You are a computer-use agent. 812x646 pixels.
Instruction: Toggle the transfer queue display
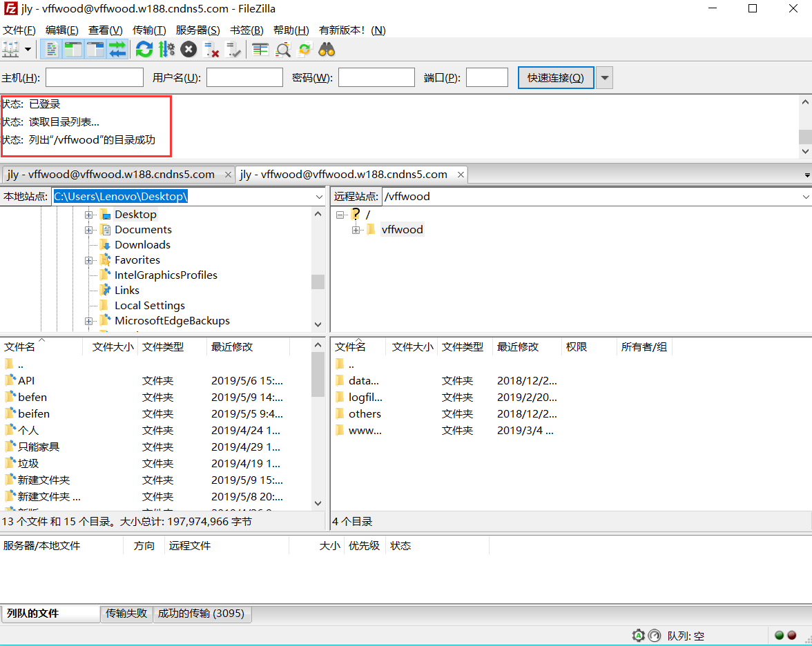click(117, 50)
